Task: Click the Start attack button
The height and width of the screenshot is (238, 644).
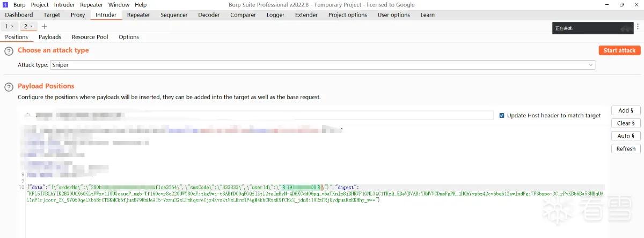Action: (x=619, y=50)
